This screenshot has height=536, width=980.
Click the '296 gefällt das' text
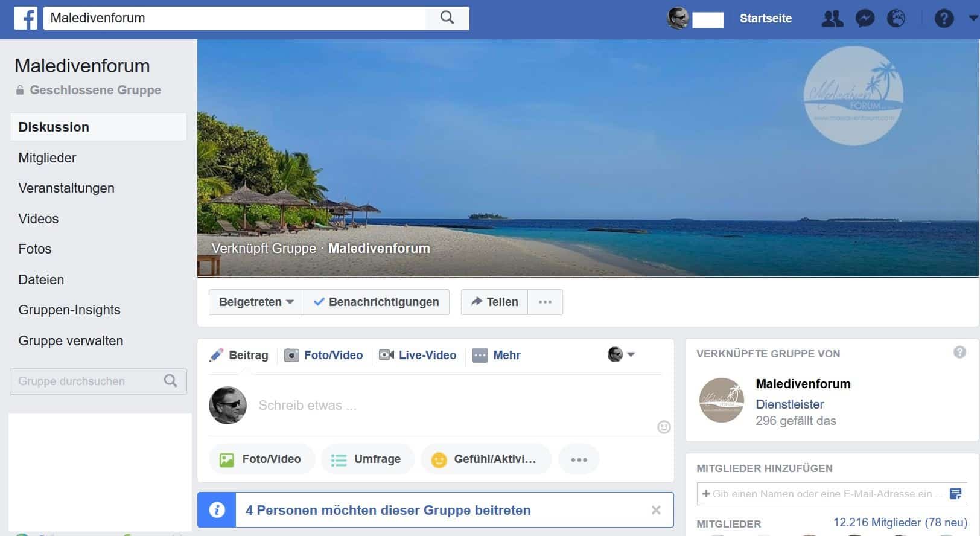(796, 421)
